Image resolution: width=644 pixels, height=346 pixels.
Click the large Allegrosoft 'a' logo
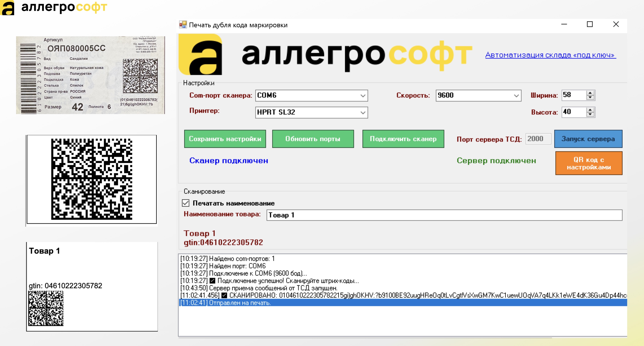(201, 54)
